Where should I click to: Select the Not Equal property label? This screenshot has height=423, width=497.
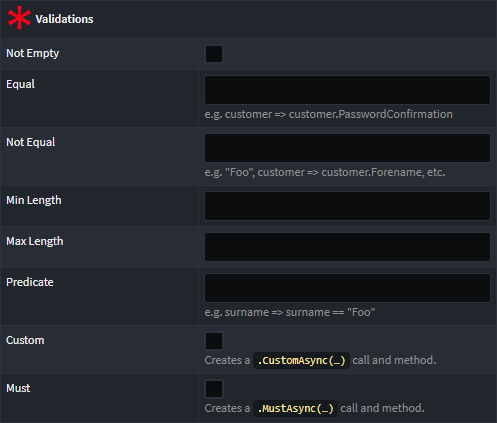[x=31, y=142]
